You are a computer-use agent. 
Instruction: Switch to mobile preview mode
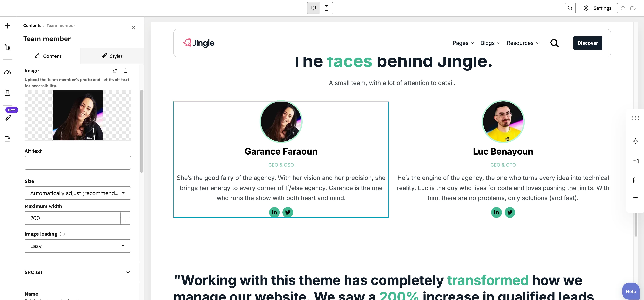coord(326,8)
